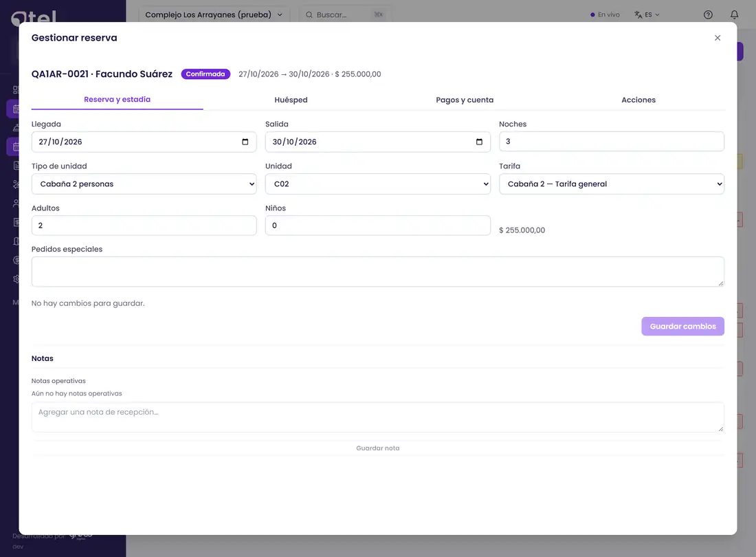The width and height of the screenshot is (756, 557).
Task: Click the Confirmada status badge
Action: coord(205,74)
